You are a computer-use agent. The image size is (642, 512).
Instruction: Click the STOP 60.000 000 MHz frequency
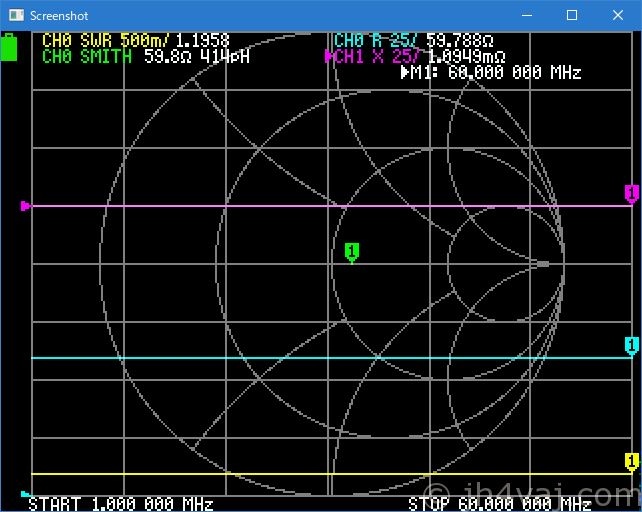(500, 504)
